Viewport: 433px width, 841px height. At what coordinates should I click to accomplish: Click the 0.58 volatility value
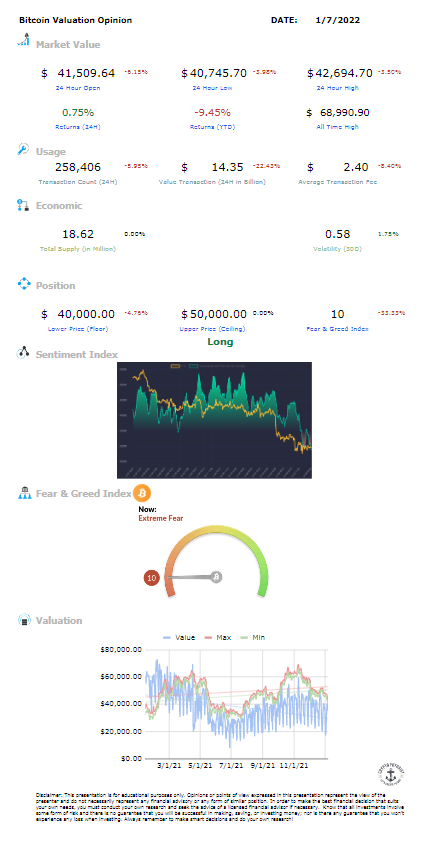pos(338,234)
